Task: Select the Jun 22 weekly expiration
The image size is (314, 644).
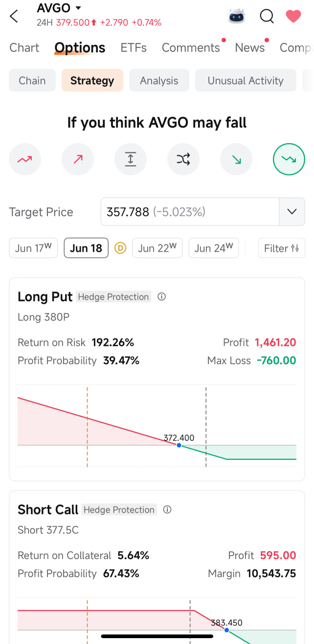Action: tap(157, 248)
